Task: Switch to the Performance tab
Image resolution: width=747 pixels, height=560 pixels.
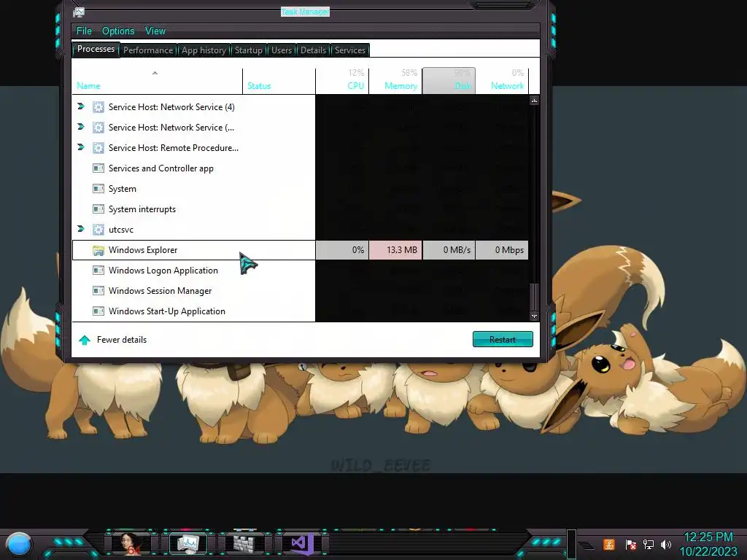Action: [x=148, y=50]
